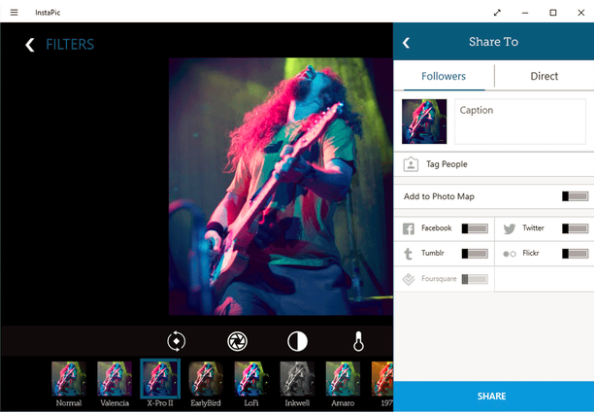Screen dimensions: 594x412
Task: Click the photo preview thumbnail beside Caption
Action: click(x=424, y=122)
